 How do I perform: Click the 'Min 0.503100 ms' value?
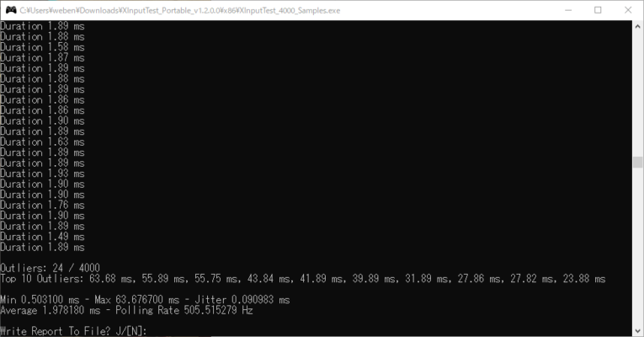coord(40,300)
